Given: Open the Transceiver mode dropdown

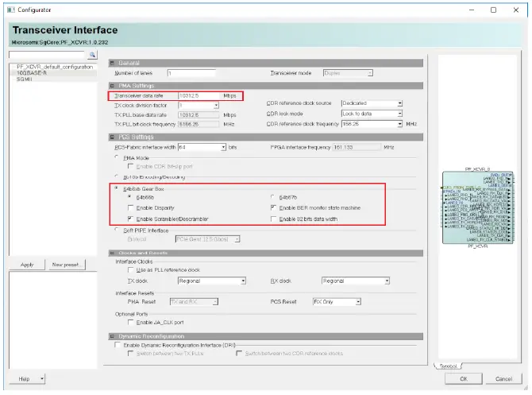Looking at the screenshot, I should [370, 73].
